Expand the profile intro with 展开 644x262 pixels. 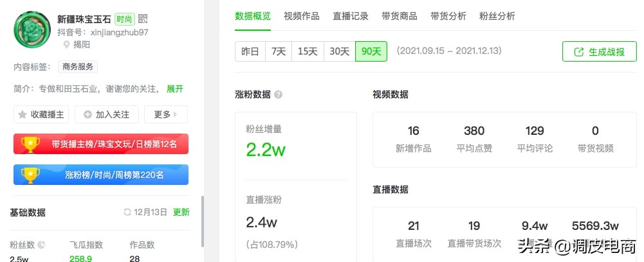[x=175, y=89]
